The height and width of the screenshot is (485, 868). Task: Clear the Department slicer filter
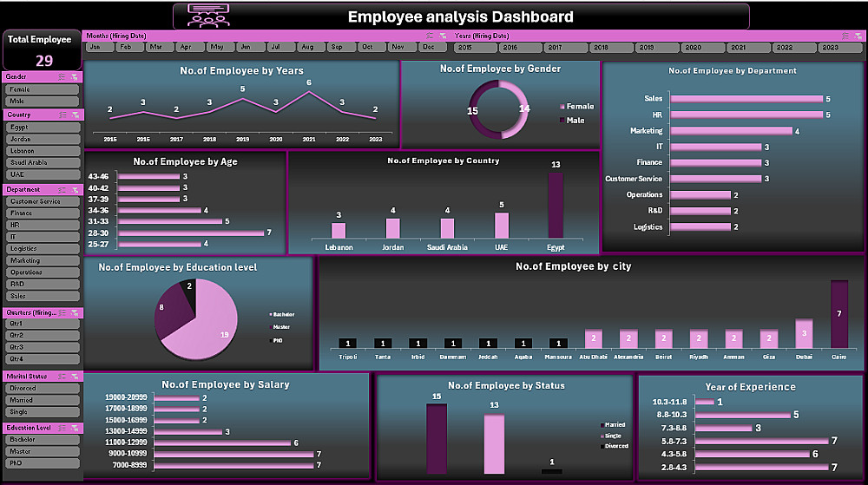[75, 190]
